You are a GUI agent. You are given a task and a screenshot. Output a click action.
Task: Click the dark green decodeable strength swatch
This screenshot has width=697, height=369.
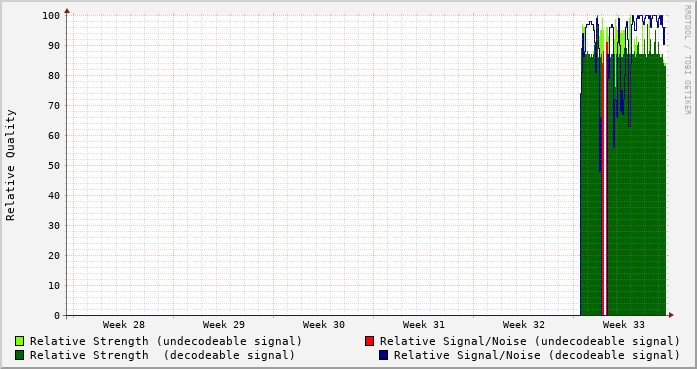19,355
